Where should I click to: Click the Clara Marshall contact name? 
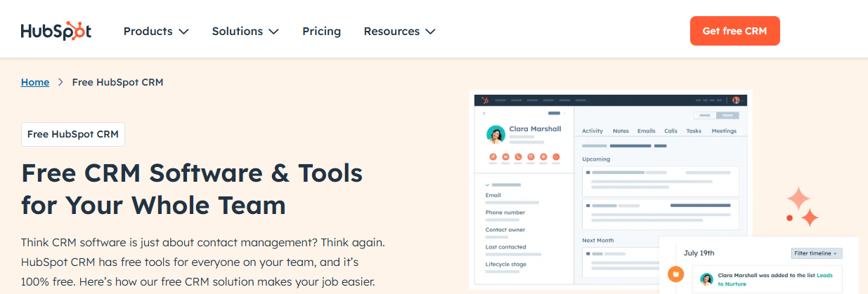point(535,129)
